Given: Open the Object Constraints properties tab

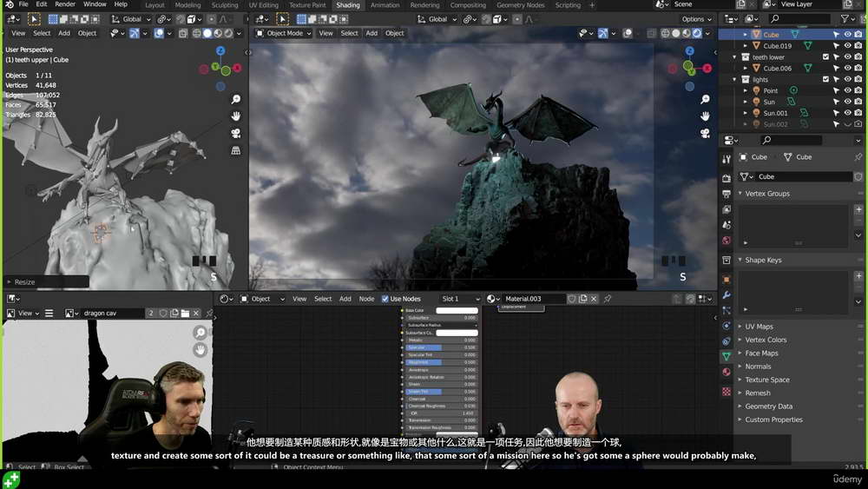Looking at the screenshot, I should 727,341.
